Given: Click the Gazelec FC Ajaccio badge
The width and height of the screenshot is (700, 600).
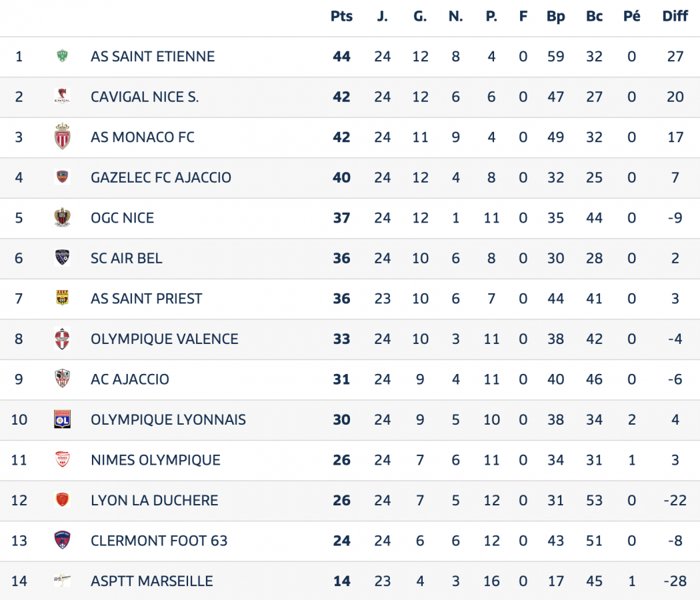Looking at the screenshot, I should 62,177.
